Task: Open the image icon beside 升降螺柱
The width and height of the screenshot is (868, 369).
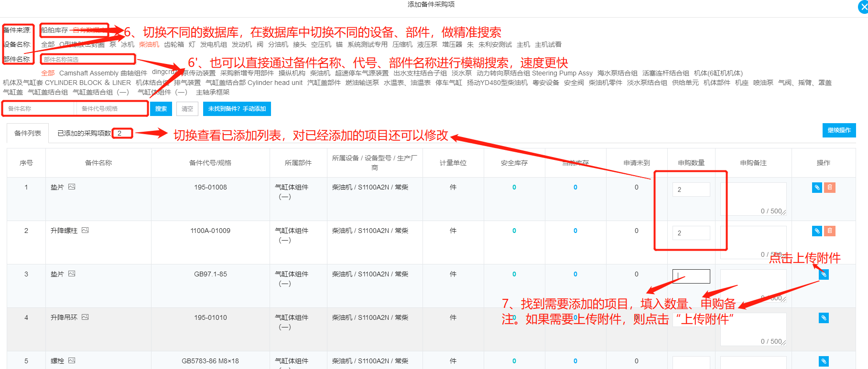Action: tap(85, 230)
